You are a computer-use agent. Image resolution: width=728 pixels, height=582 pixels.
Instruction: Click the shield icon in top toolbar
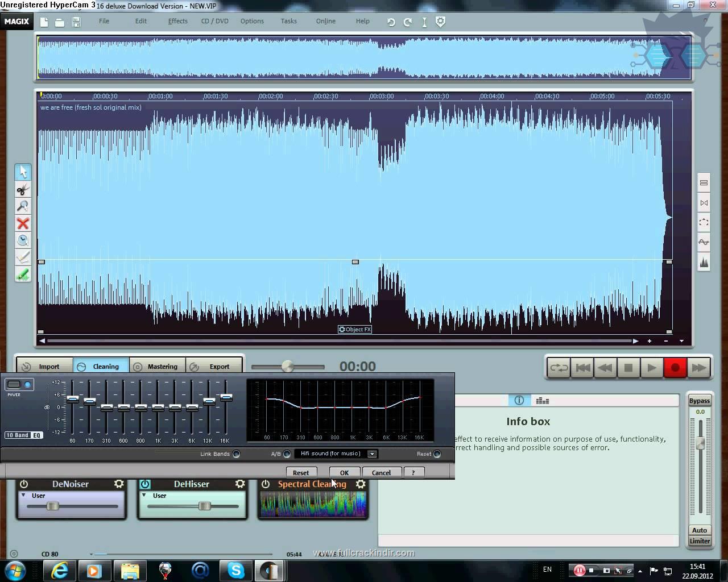pyautogui.click(x=440, y=22)
